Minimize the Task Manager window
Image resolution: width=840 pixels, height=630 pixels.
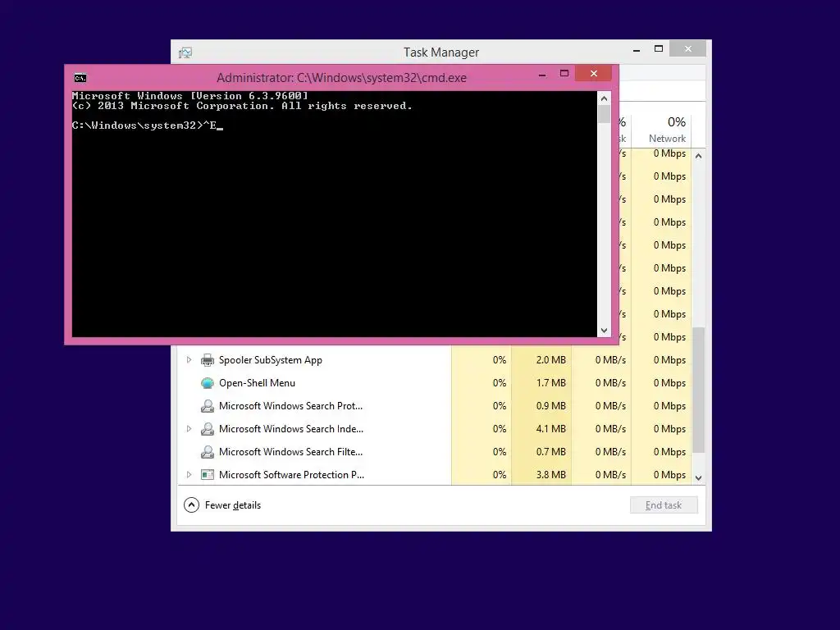coord(637,50)
